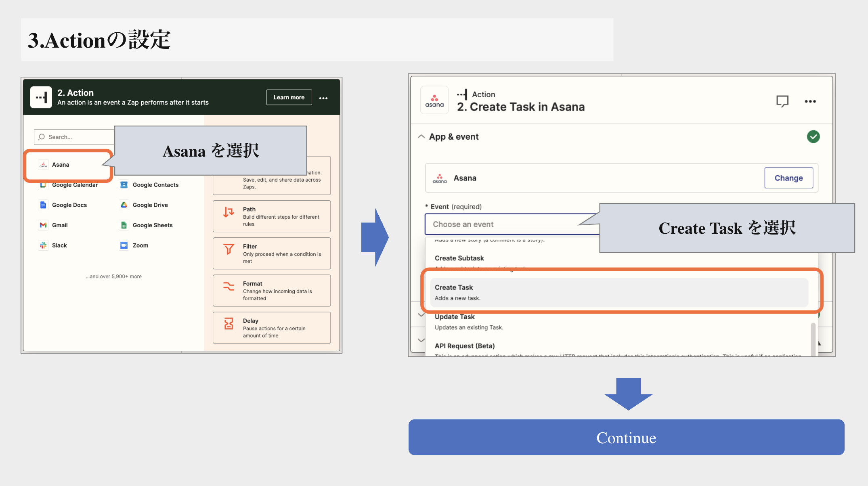
Task: Click the app Search field
Action: (75, 137)
